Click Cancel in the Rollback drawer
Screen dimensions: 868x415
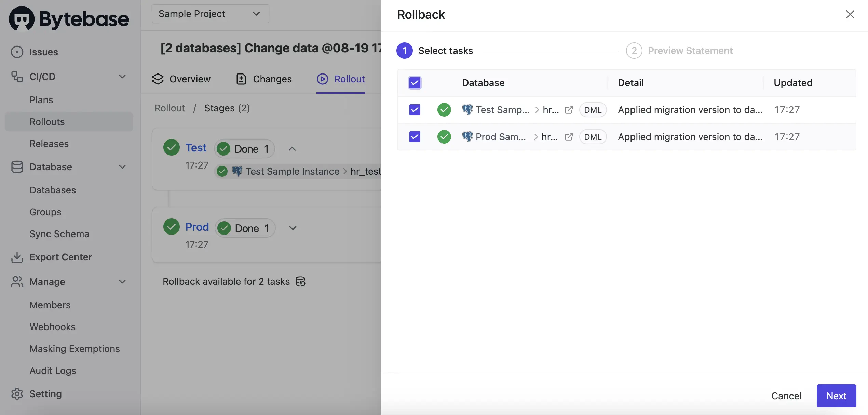pyautogui.click(x=786, y=396)
